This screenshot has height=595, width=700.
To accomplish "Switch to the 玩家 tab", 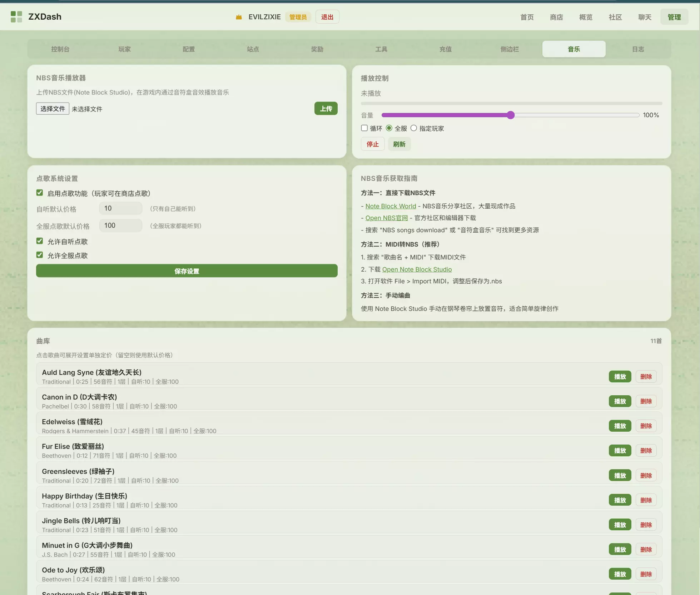I will click(x=124, y=49).
